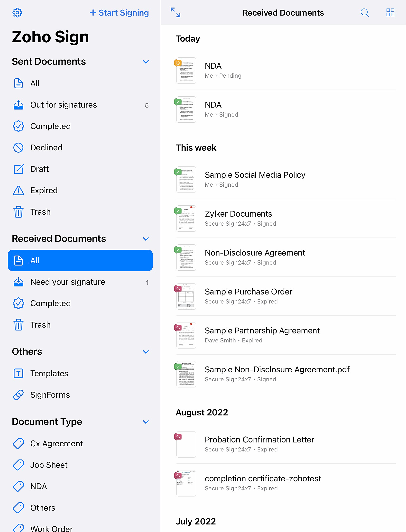Image resolution: width=406 pixels, height=532 pixels.
Task: Collapse the Document Type section
Action: 146,422
